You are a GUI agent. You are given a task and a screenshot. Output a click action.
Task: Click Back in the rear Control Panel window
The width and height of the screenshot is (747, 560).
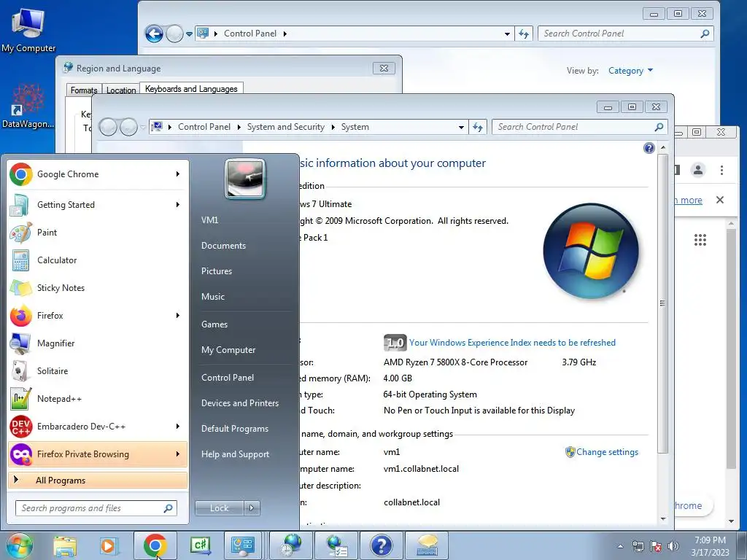[154, 34]
